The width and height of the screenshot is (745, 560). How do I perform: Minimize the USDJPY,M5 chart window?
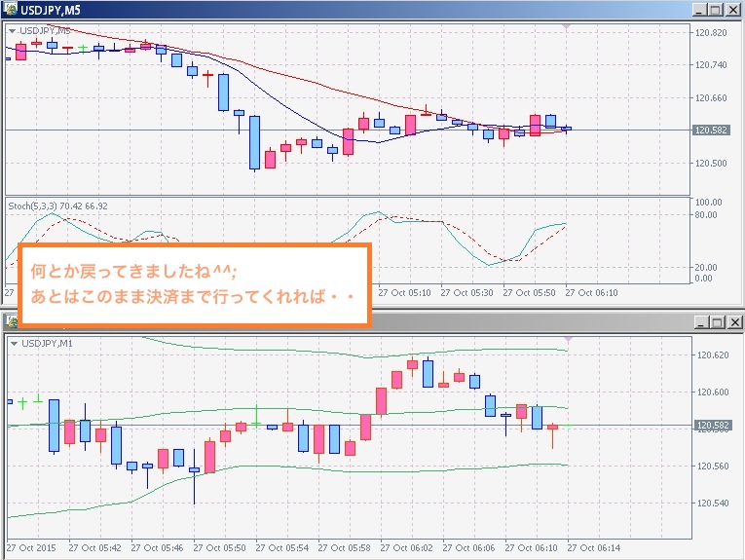click(699, 9)
